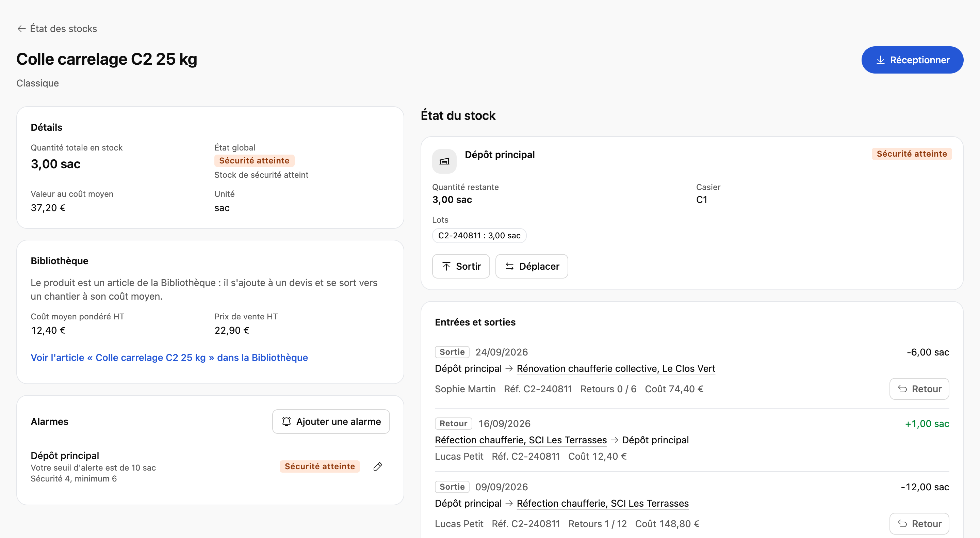Click the quantity -6,00 sac

click(928, 352)
